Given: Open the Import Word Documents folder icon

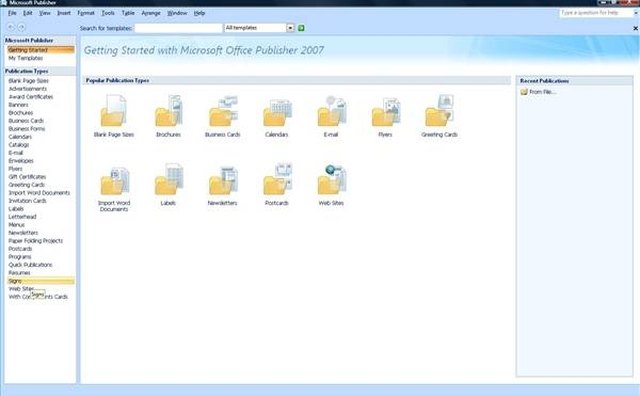Looking at the screenshot, I should pos(114,180).
